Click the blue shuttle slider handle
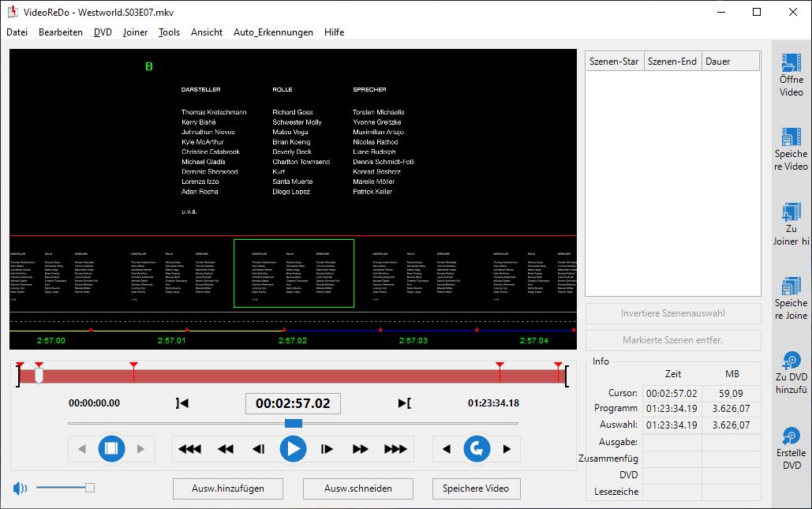 point(294,424)
